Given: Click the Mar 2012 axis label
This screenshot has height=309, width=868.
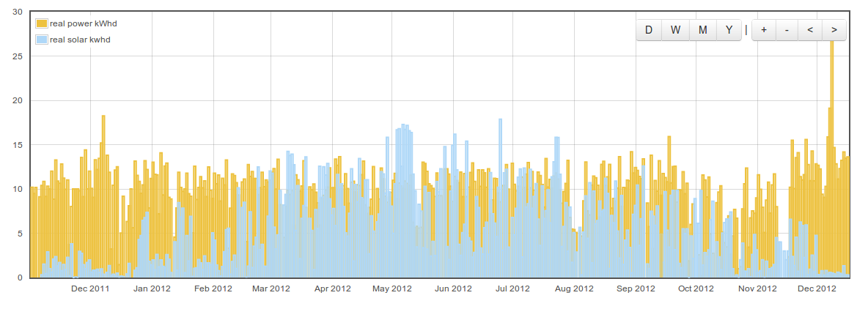Looking at the screenshot, I should (271, 288).
